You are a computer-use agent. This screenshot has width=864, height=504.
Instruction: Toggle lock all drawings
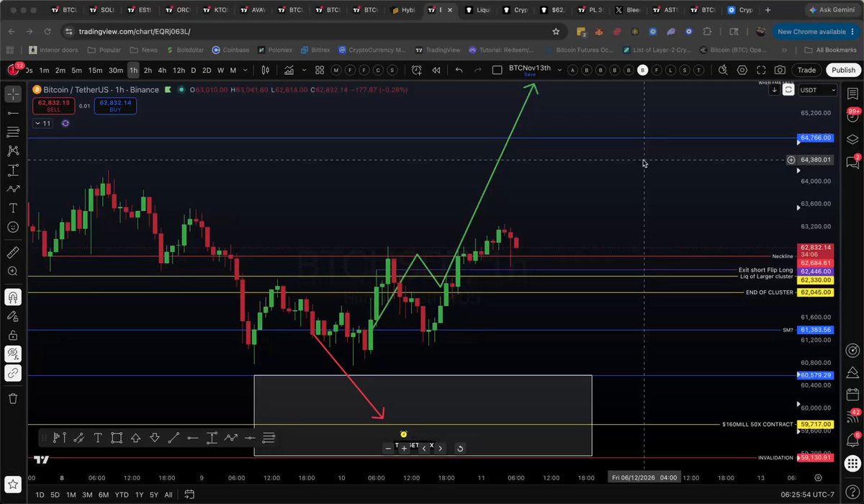13,335
